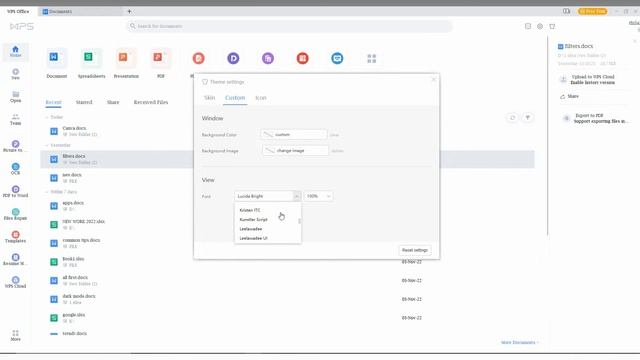Select the Recent files tab
The height and width of the screenshot is (360, 640).
point(53,102)
